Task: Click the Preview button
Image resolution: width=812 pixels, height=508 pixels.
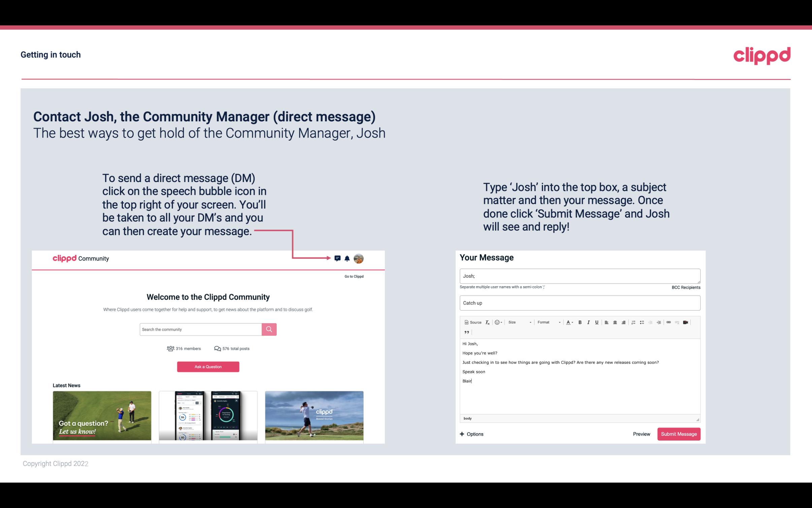Action: [642, 434]
